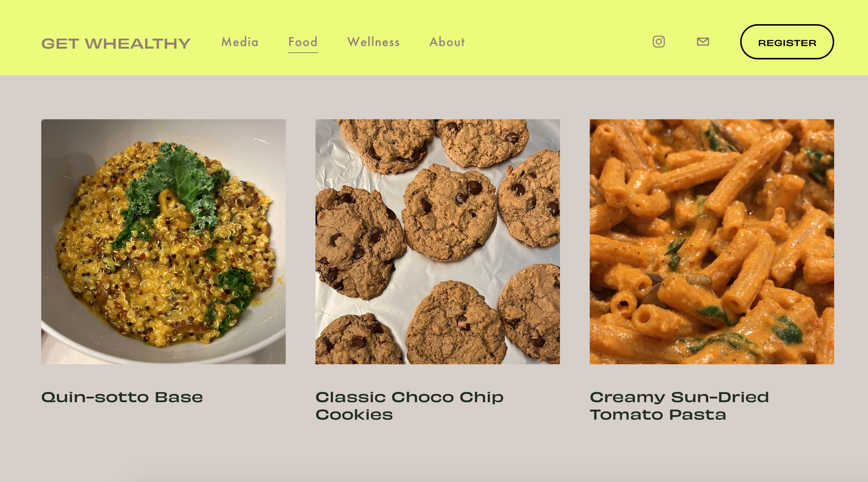Open the Media menu item

click(x=240, y=42)
